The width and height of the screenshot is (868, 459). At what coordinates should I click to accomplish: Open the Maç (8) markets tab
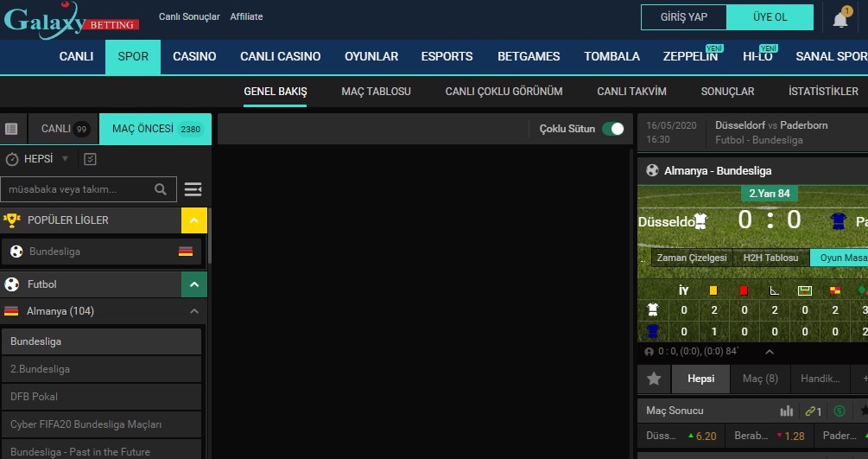pos(760,379)
